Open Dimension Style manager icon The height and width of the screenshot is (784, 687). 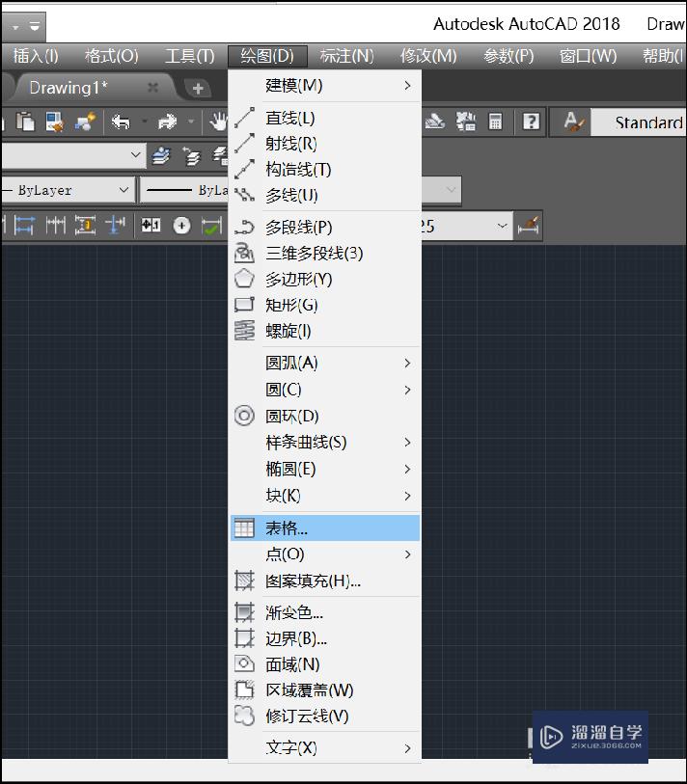[529, 226]
